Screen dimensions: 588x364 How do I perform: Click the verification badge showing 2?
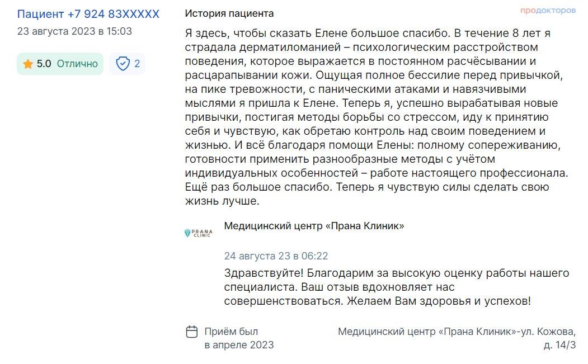127,64
